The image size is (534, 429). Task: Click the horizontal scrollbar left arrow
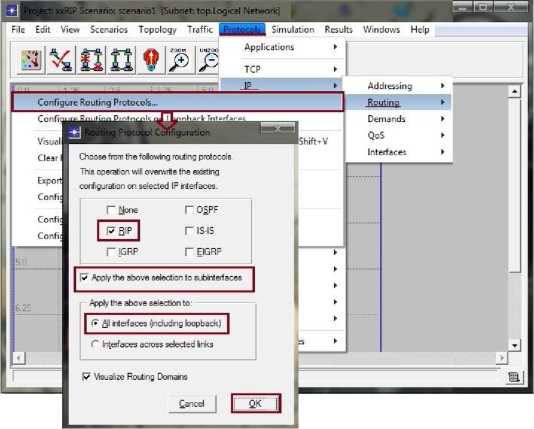[19, 358]
